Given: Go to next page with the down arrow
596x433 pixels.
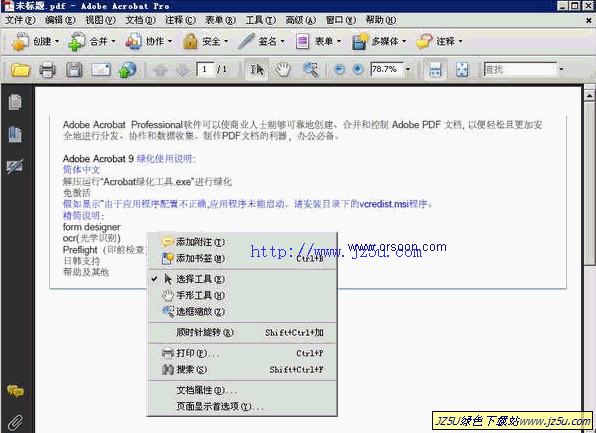Looking at the screenshot, I should [x=182, y=70].
